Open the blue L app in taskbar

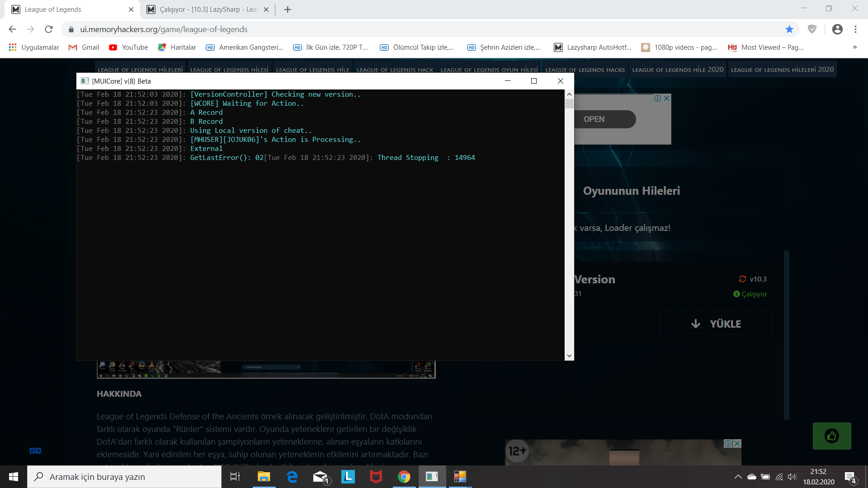point(348,477)
